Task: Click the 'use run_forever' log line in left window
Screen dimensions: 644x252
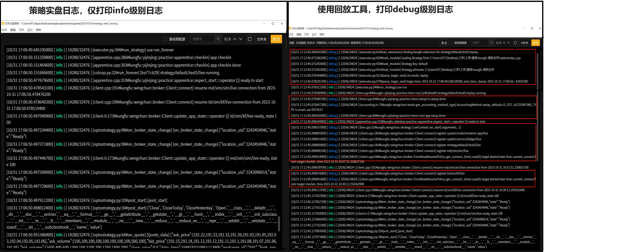Action: tap(90, 50)
